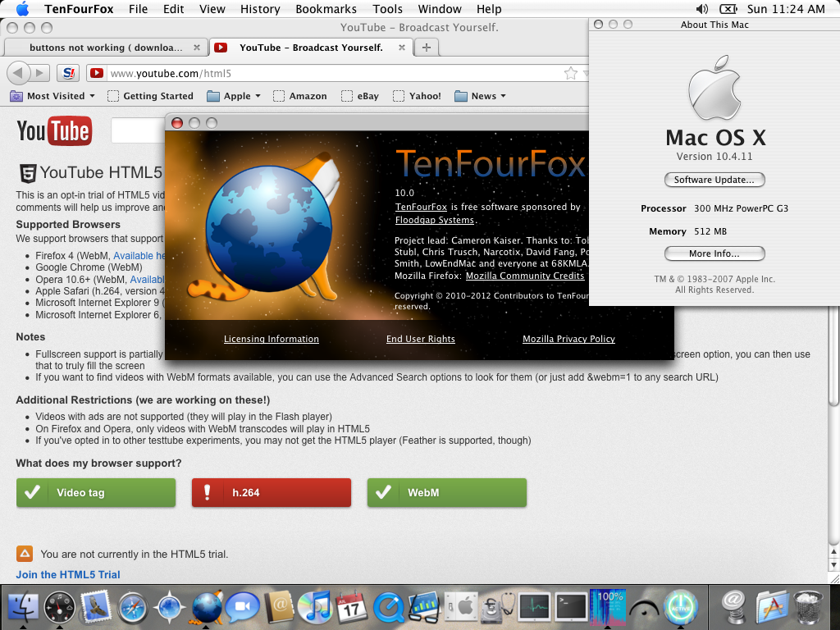
Task: Open the TenFourFox application menu
Action: click(79, 9)
